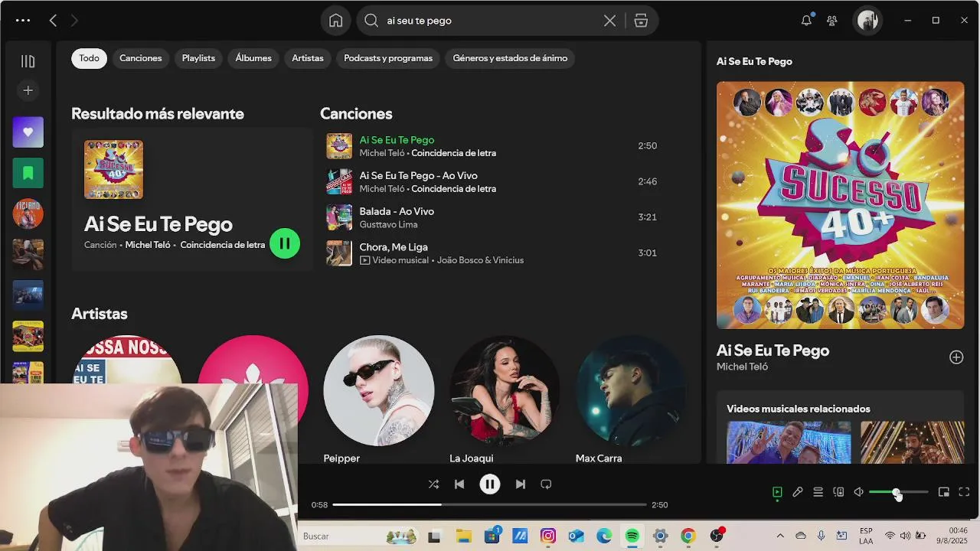
Task: Open Spotify in the Windows taskbar
Action: (x=632, y=536)
